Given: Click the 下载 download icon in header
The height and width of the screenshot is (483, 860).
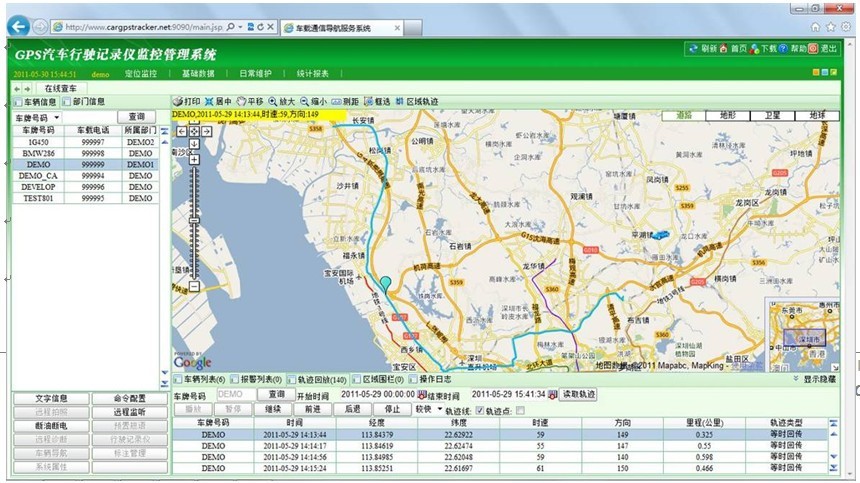Looking at the screenshot, I should pos(755,49).
